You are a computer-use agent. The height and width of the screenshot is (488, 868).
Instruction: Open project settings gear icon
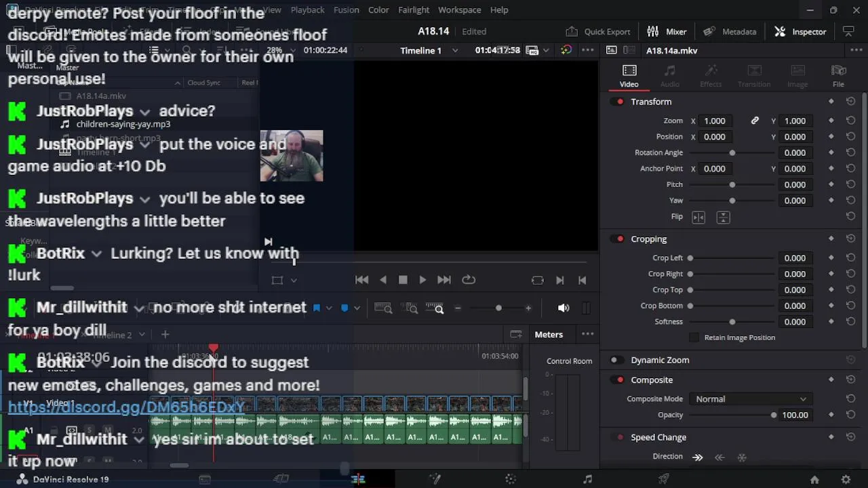tap(846, 480)
